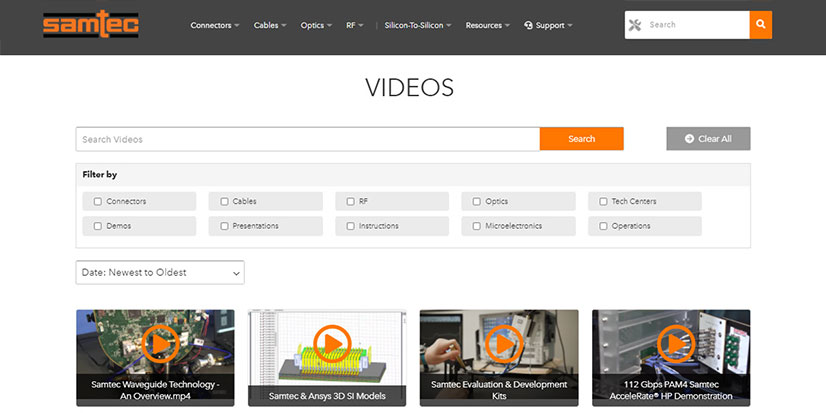This screenshot has width=826, height=413.
Task: Expand the Connectors menu
Action: pyautogui.click(x=215, y=25)
